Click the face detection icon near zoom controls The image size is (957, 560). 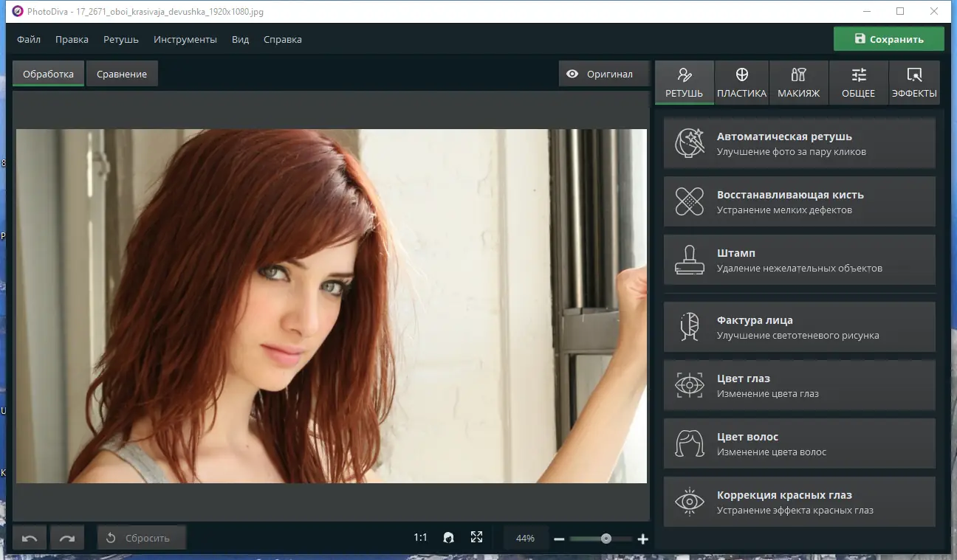click(448, 538)
